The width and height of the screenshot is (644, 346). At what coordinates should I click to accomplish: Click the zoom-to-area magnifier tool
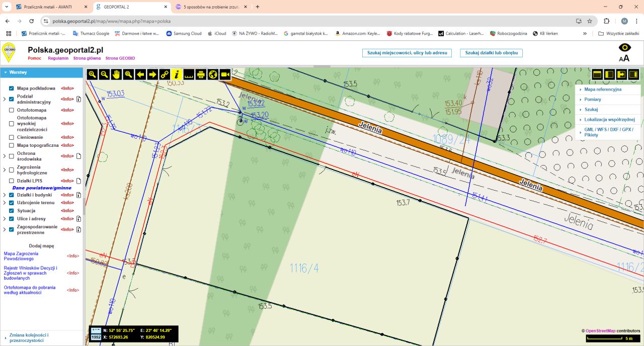coord(128,74)
